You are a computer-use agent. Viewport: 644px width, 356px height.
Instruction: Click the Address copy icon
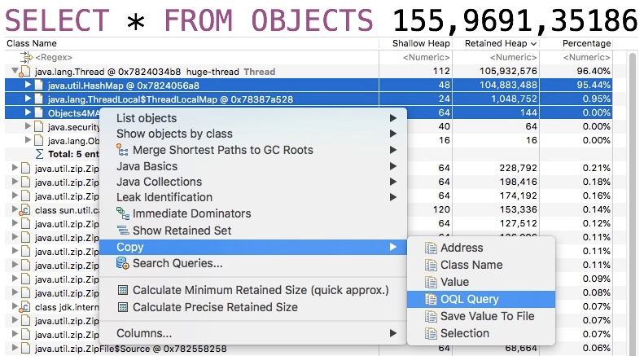pos(431,248)
